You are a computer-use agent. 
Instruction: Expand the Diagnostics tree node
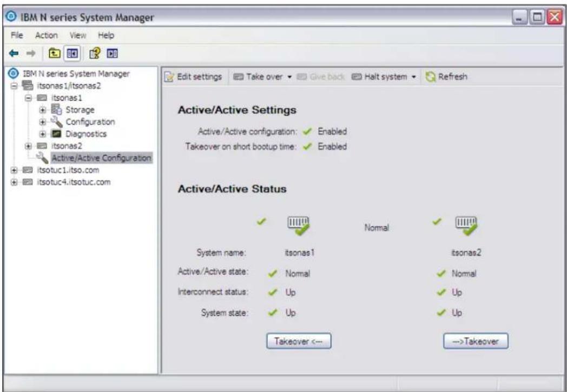pyautogui.click(x=43, y=134)
